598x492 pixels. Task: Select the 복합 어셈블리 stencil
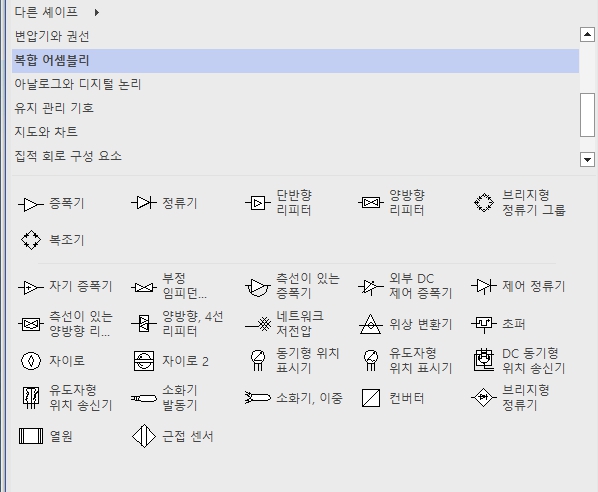[296, 61]
